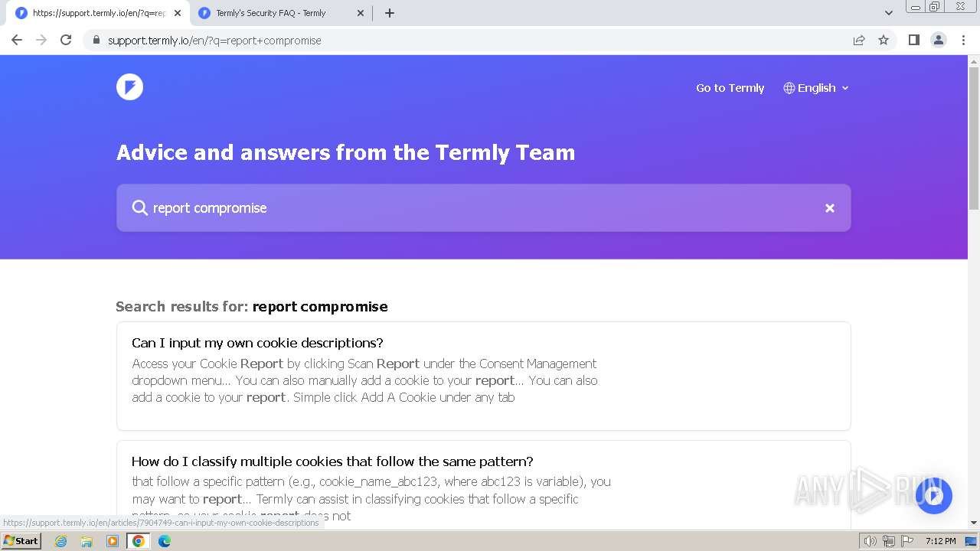980x551 pixels.
Task: Open the Chrome three-dot menu
Action: [x=963, y=40]
